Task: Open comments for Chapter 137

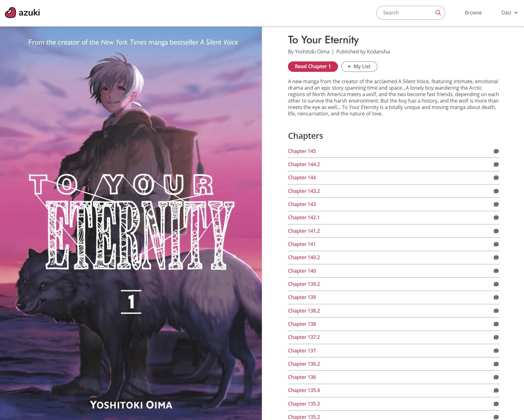Action: (x=496, y=351)
